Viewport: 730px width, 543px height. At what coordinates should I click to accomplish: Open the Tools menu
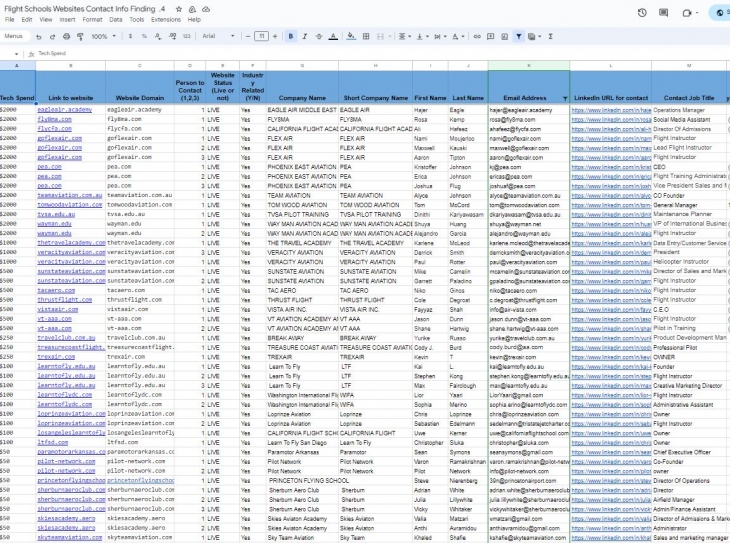tap(136, 20)
